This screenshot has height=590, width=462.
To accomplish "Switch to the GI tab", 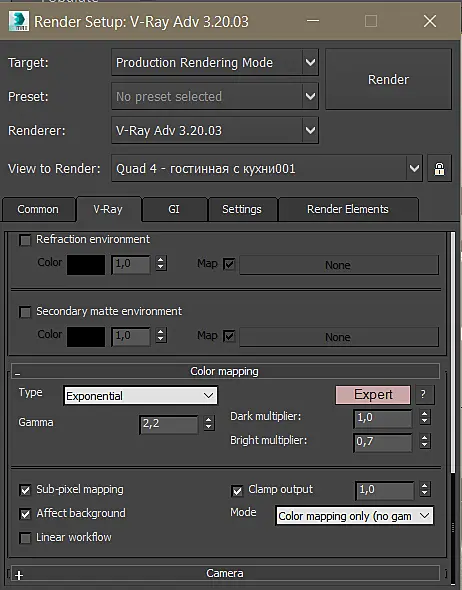I will [x=174, y=209].
